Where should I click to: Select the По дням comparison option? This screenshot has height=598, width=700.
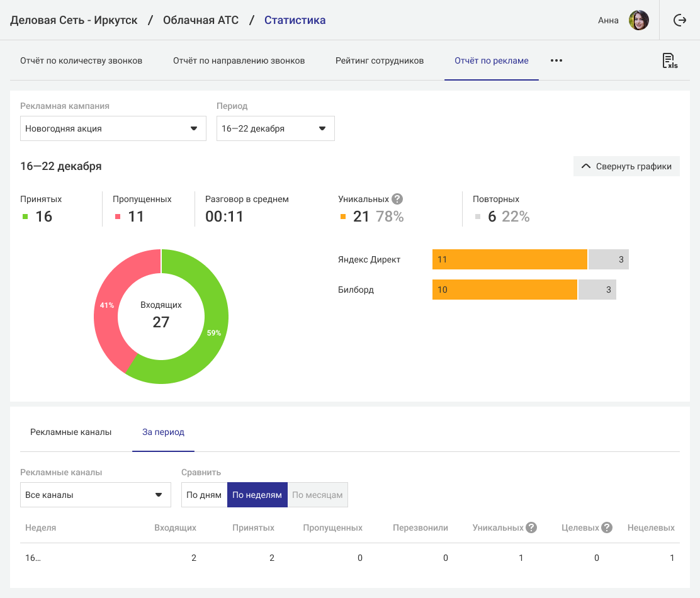(204, 495)
